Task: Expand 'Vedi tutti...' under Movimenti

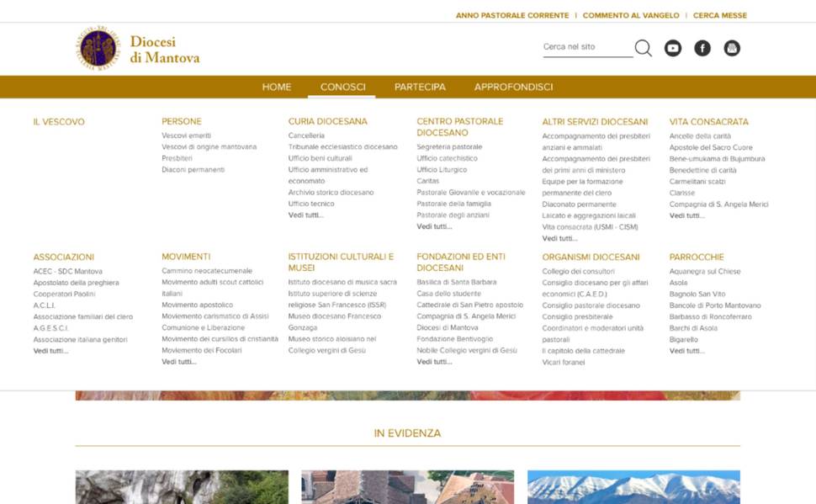Action: tap(179, 362)
